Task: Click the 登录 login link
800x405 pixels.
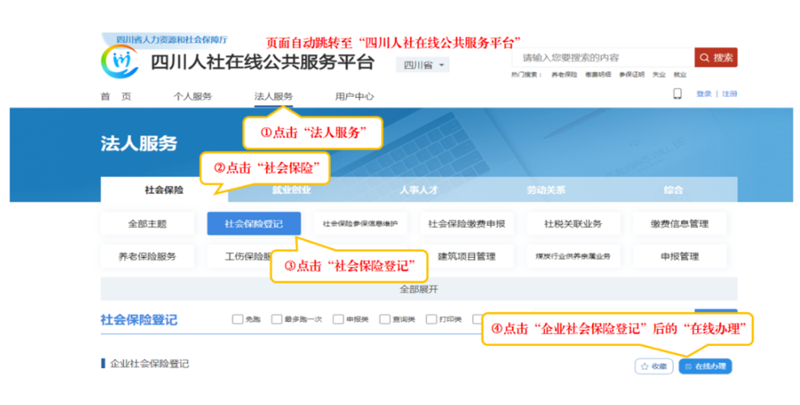Action: click(704, 94)
